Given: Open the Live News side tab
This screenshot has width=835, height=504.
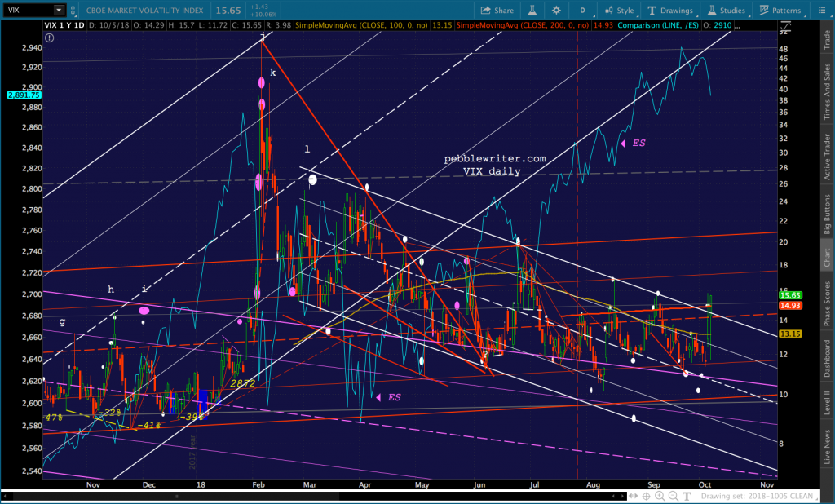Looking at the screenshot, I should coord(827,446).
